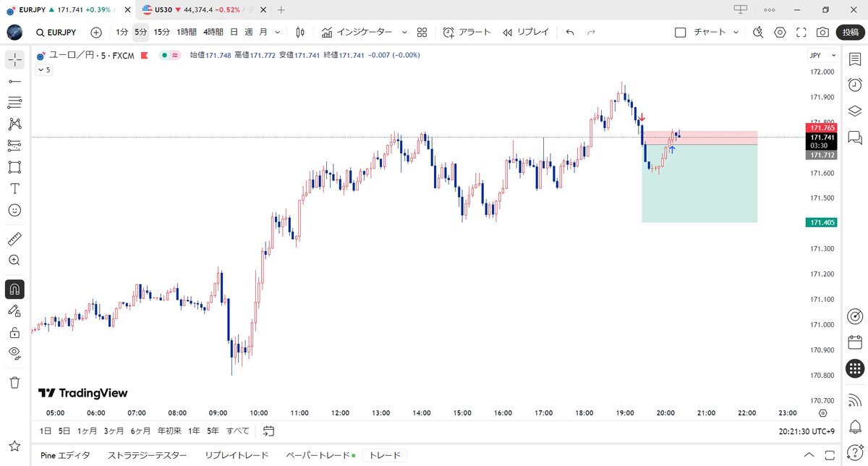Undo the last chart action
868x466 pixels.
570,33
